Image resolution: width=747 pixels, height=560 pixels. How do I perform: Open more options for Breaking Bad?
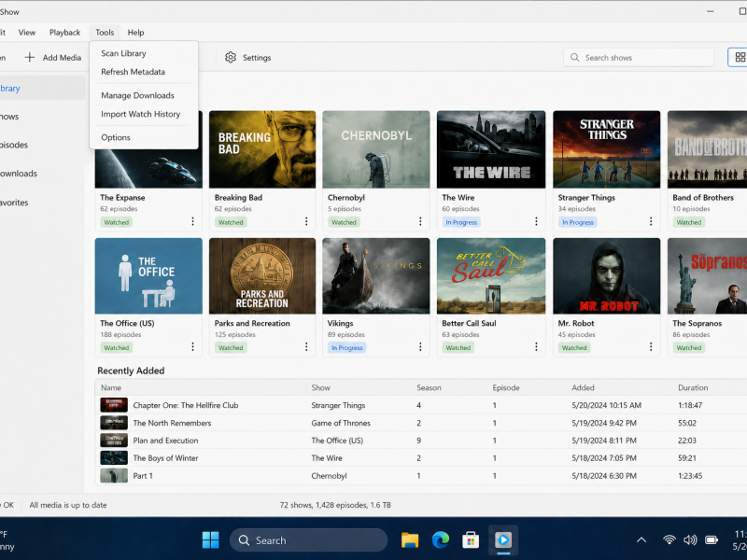pyautogui.click(x=306, y=221)
